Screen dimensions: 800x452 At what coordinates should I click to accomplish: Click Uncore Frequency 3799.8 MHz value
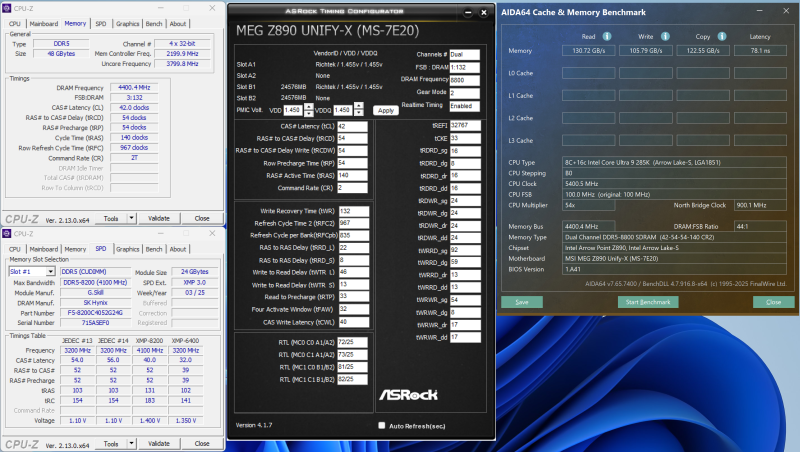[182, 64]
